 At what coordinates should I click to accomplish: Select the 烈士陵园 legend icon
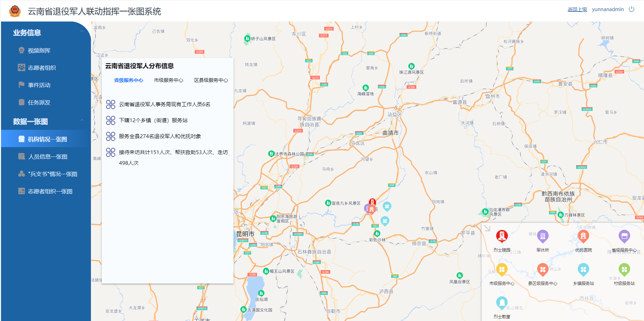coord(502,236)
